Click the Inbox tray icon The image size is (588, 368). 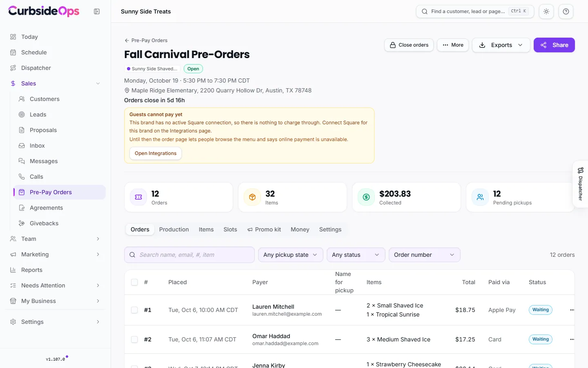point(22,146)
